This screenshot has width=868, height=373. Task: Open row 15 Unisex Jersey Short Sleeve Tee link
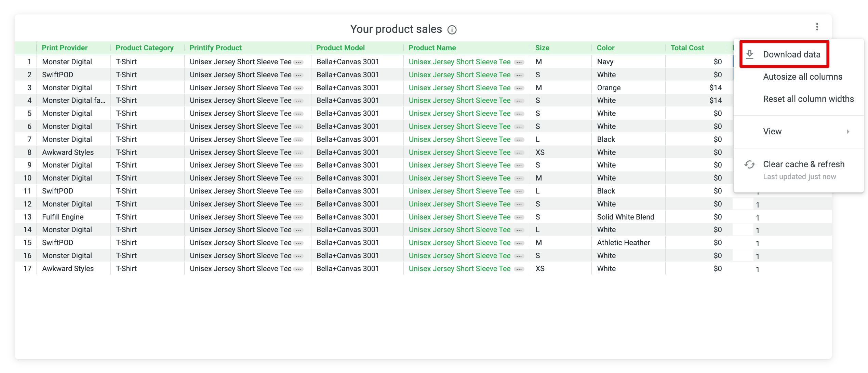(x=460, y=242)
